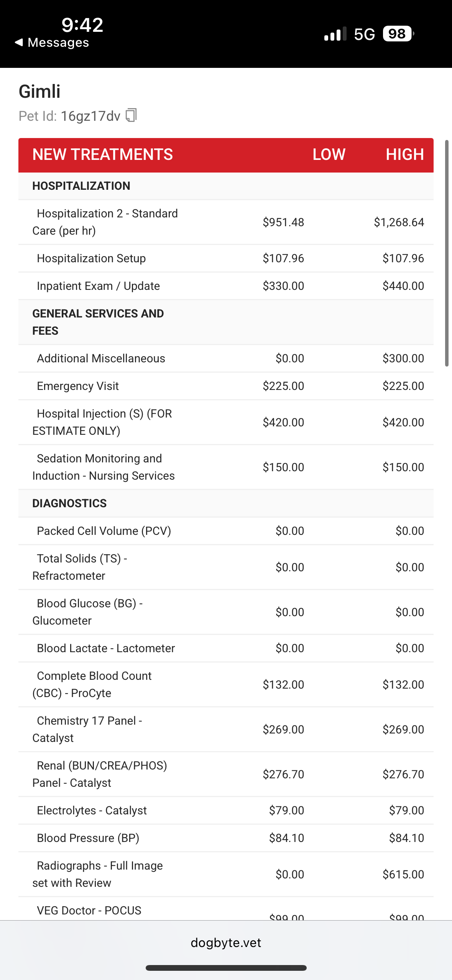Tap the NEW TREATMENTS table header
Screen dimensions: 452x980
pos(103,155)
